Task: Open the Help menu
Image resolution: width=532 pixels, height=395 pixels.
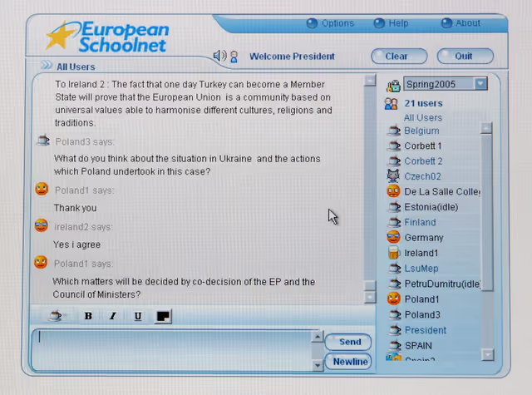Action: click(392, 23)
